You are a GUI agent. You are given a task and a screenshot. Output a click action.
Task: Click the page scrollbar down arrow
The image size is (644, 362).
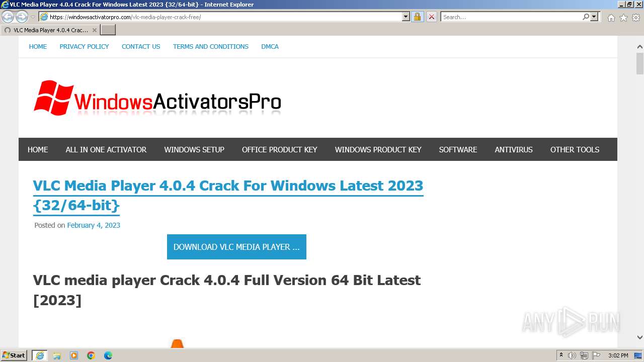click(639, 337)
